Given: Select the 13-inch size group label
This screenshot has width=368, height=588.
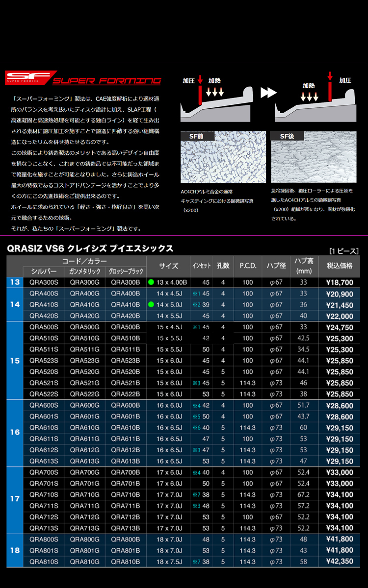Looking at the screenshot, I should pos(15,282).
